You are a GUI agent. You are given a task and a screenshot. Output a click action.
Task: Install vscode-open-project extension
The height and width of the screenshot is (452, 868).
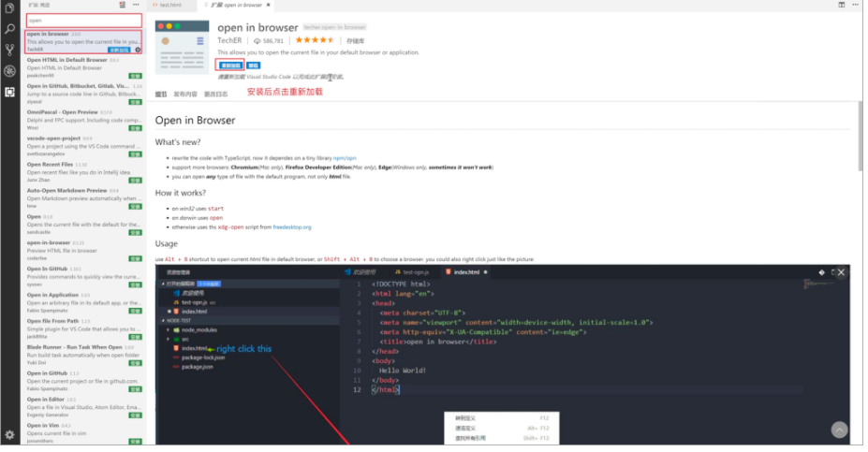[135, 154]
